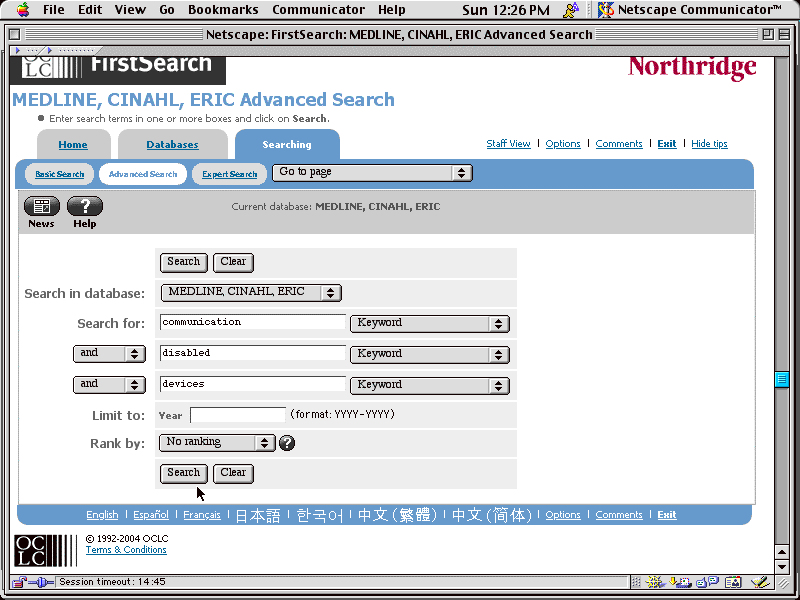The width and height of the screenshot is (800, 600).
Task: Open the Rank by No ranking dropdown
Action: click(217, 442)
